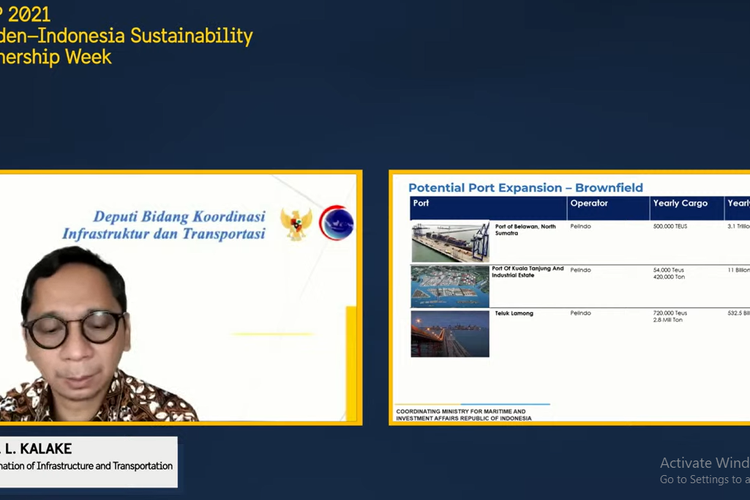Click the red globe ministry logo
The image size is (750, 500).
[x=337, y=222]
